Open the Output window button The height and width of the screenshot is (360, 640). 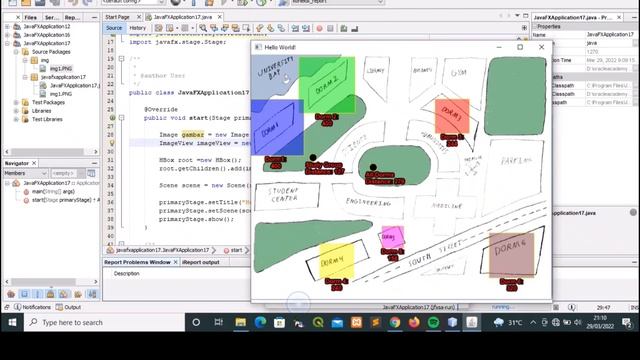coord(69,307)
